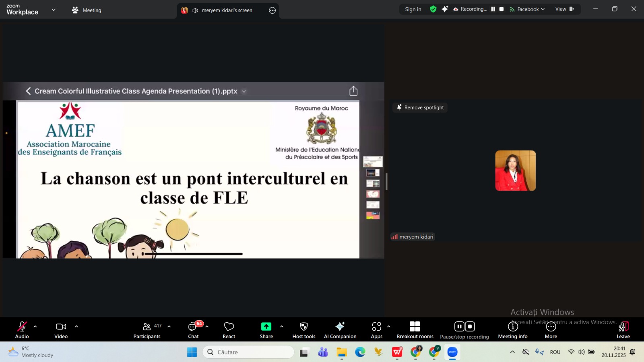The image size is (644, 362).
Task: Open Participants list showing 417
Action: coord(147,330)
